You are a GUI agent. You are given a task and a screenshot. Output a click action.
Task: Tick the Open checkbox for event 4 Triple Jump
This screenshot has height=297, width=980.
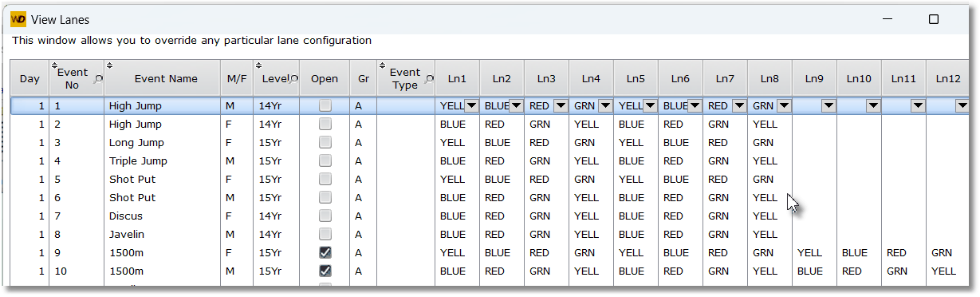[x=325, y=160]
